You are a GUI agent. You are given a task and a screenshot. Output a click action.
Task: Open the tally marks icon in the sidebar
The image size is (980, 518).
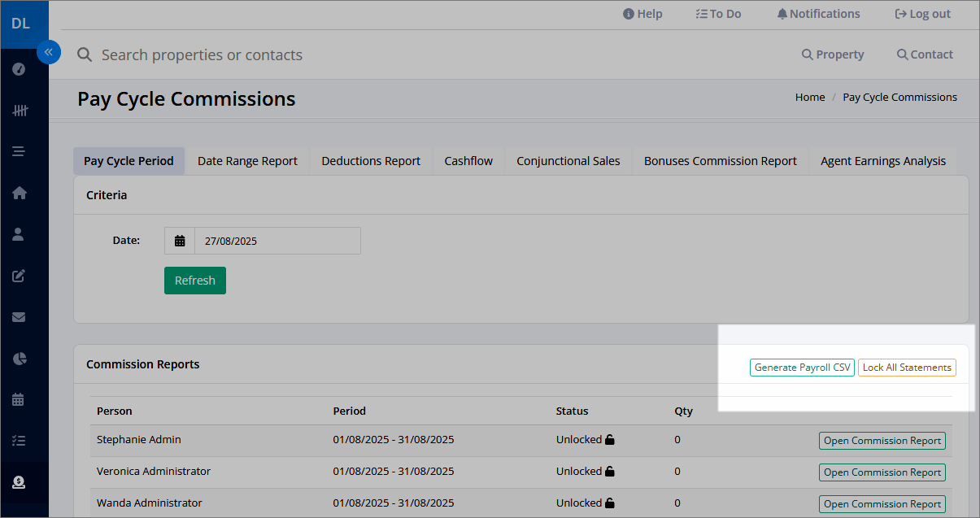coord(20,110)
